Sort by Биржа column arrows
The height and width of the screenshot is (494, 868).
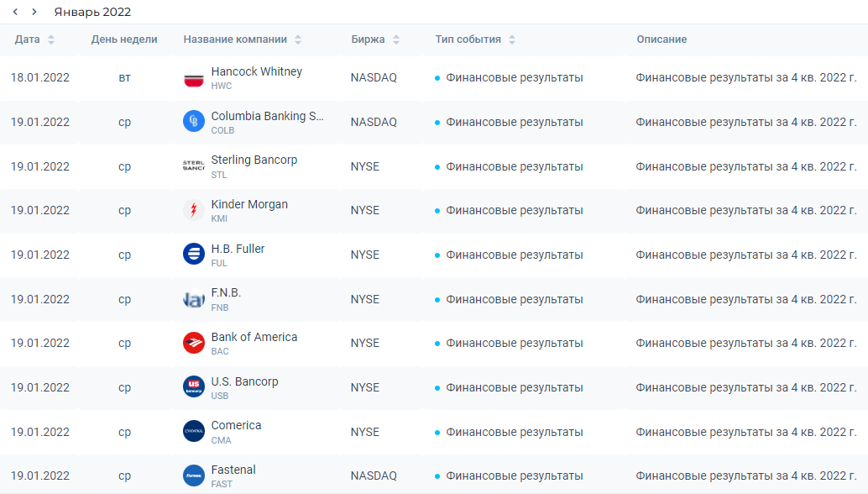click(395, 39)
